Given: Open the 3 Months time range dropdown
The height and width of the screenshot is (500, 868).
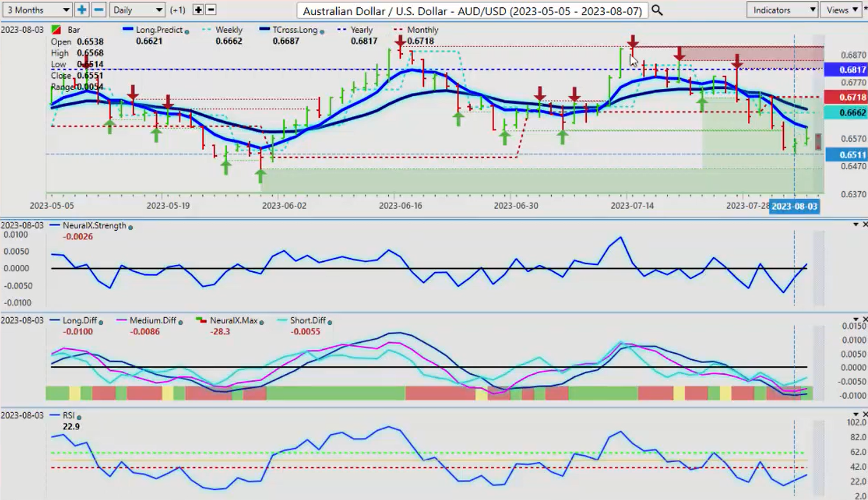Looking at the screenshot, I should tap(37, 10).
